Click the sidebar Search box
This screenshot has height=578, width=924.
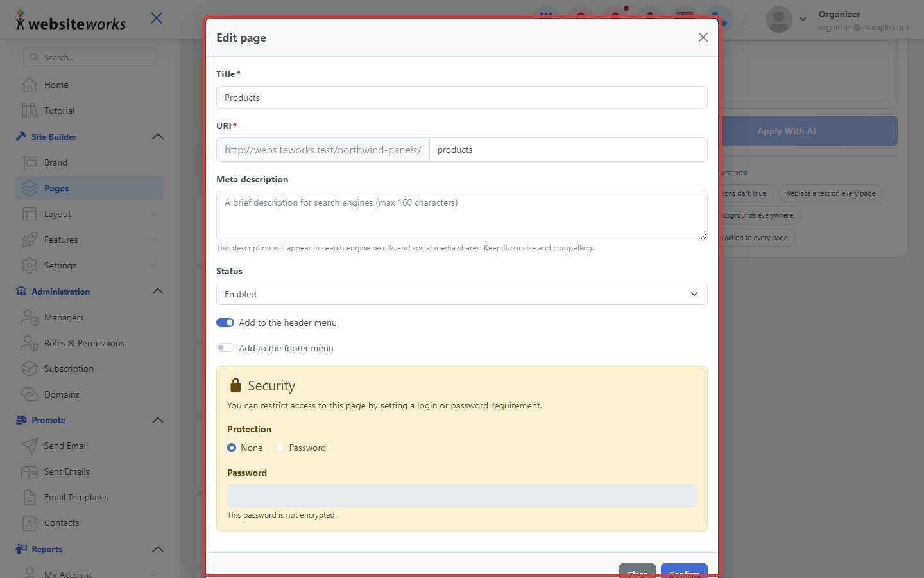point(90,57)
